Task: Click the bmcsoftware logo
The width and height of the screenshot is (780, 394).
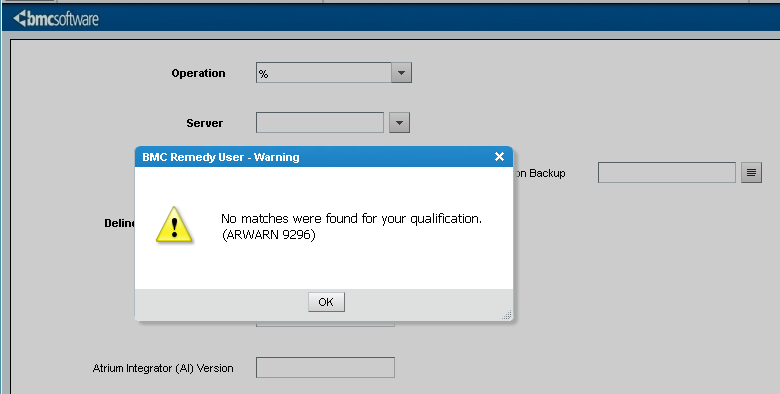Action: point(56,19)
